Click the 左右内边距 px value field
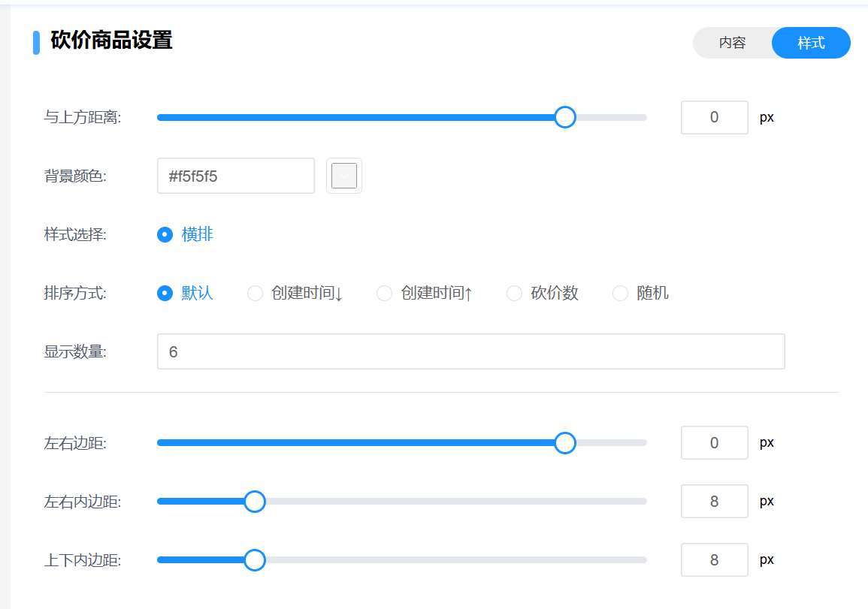The width and height of the screenshot is (868, 609). coord(714,502)
